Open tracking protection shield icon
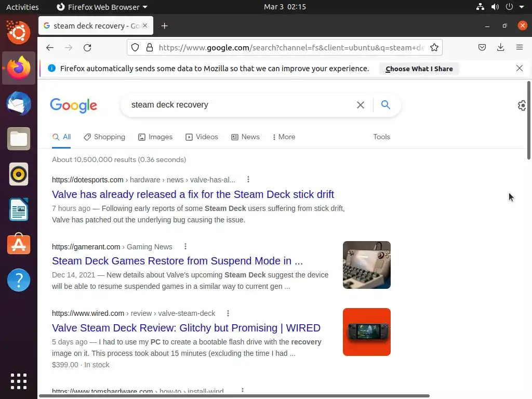Image resolution: width=532 pixels, height=399 pixels. [x=135, y=47]
